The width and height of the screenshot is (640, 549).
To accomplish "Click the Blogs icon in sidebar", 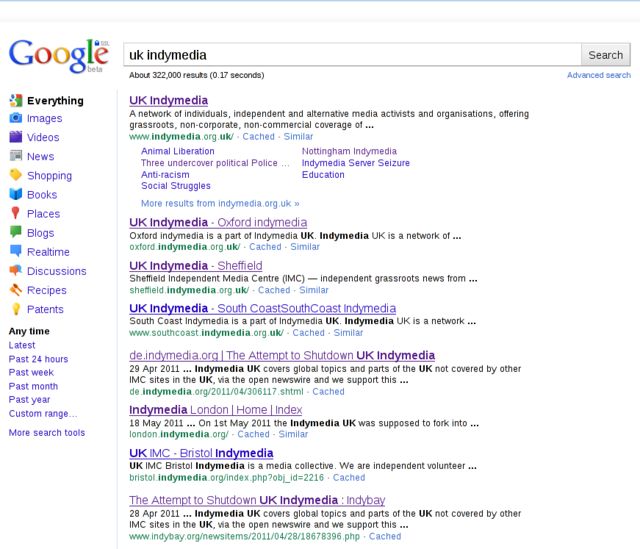I will click(x=16, y=233).
